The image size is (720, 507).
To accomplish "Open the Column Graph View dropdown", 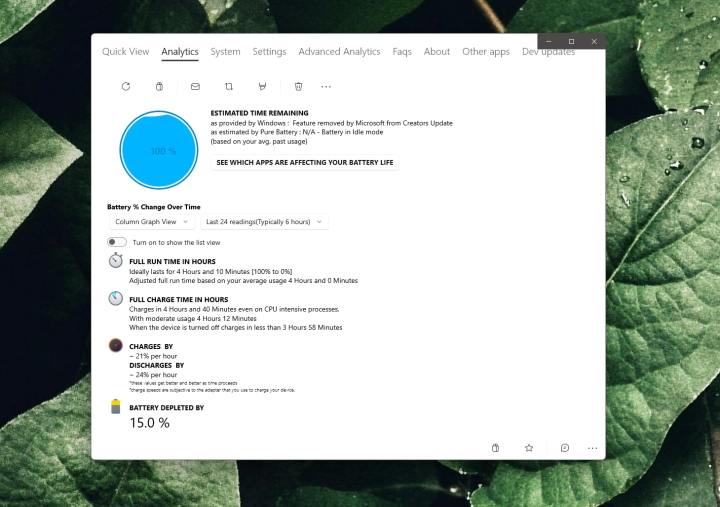I will [151, 222].
